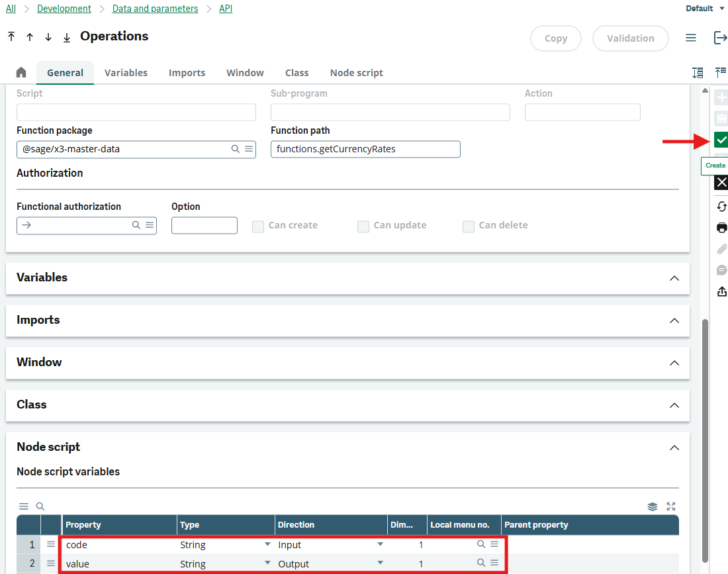The image size is (728, 574).
Task: Open row 1 line actions menu
Action: tap(50, 544)
